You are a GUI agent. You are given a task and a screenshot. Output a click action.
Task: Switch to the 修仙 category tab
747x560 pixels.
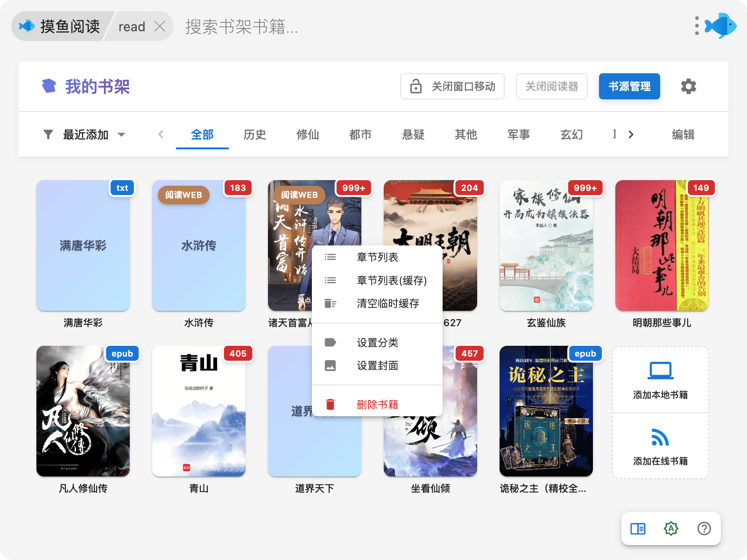[x=308, y=135]
